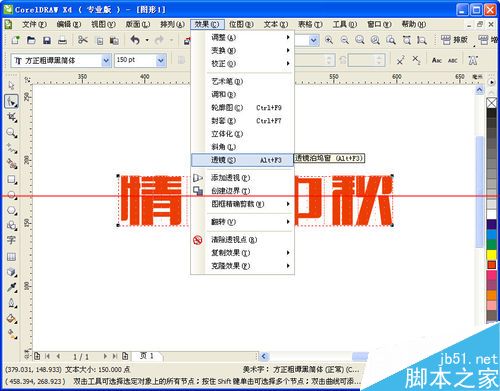
Task: Click the 情 character on canvas
Action: [x=151, y=200]
